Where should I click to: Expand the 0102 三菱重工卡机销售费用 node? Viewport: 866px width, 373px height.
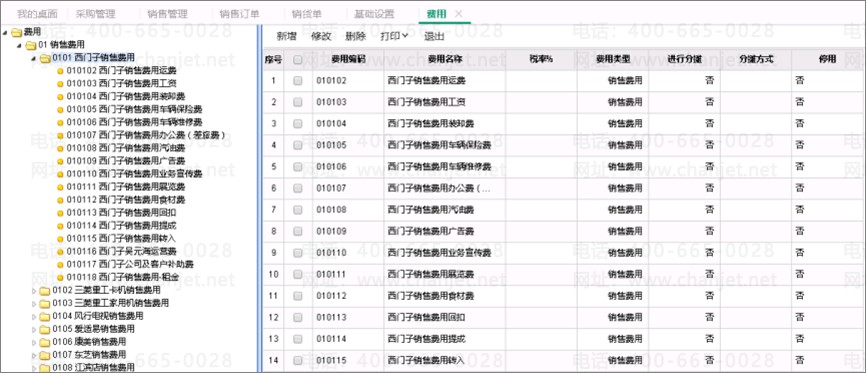pos(34,291)
